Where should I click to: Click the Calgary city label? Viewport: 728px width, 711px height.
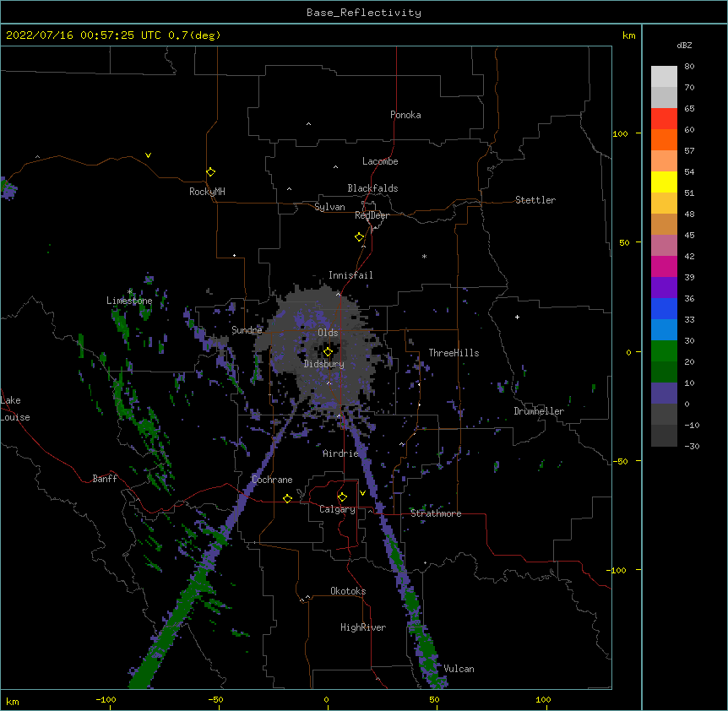[x=337, y=509]
